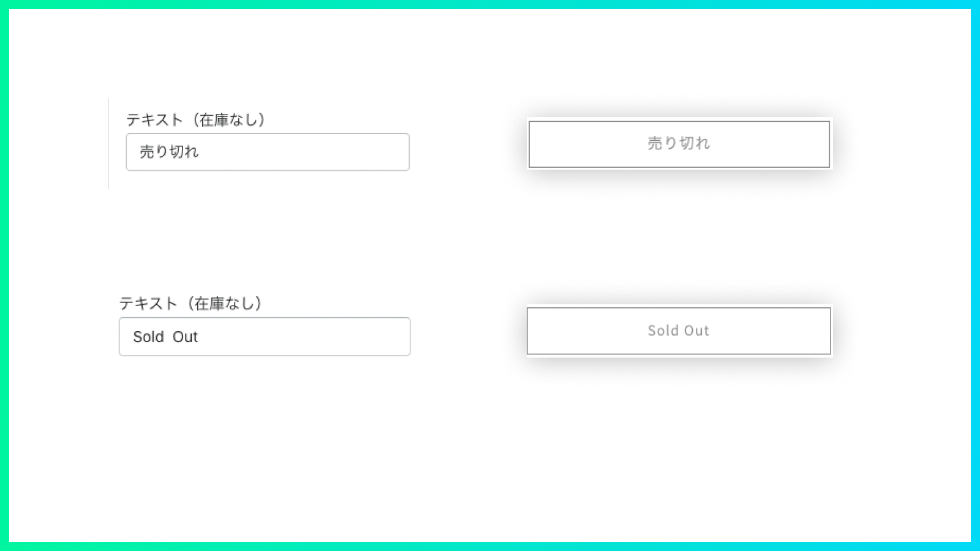Click the input field containing 売り切れ
980x551 pixels.
(268, 152)
